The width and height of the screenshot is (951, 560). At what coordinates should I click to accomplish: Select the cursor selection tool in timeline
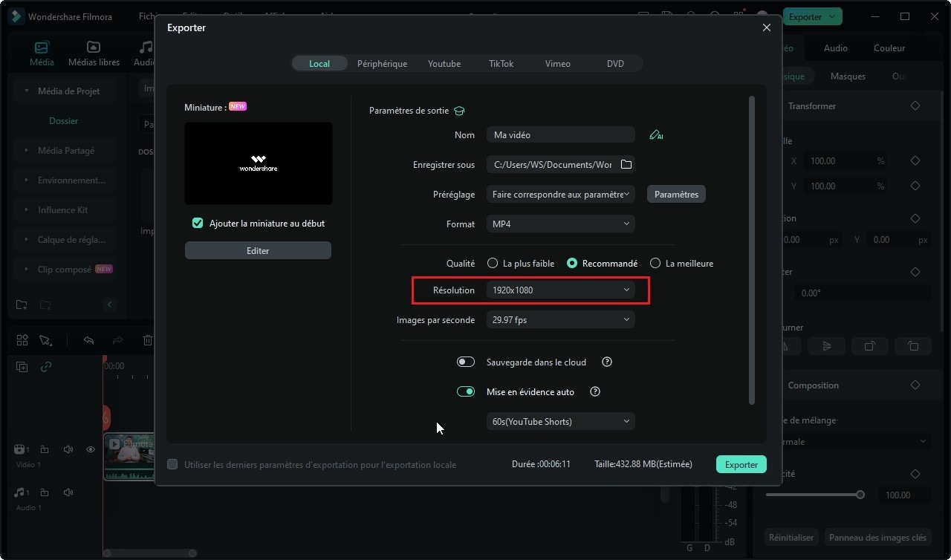coord(45,340)
